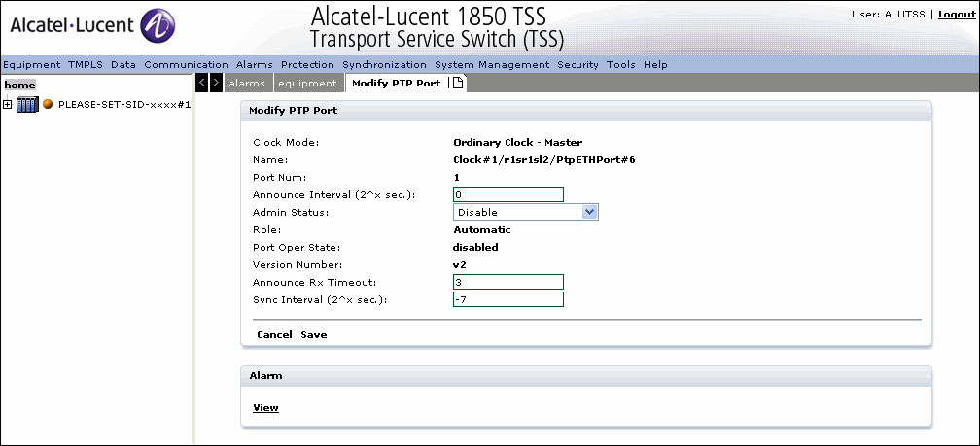Click the 'Modify PTP Port' panel header

tap(586, 111)
